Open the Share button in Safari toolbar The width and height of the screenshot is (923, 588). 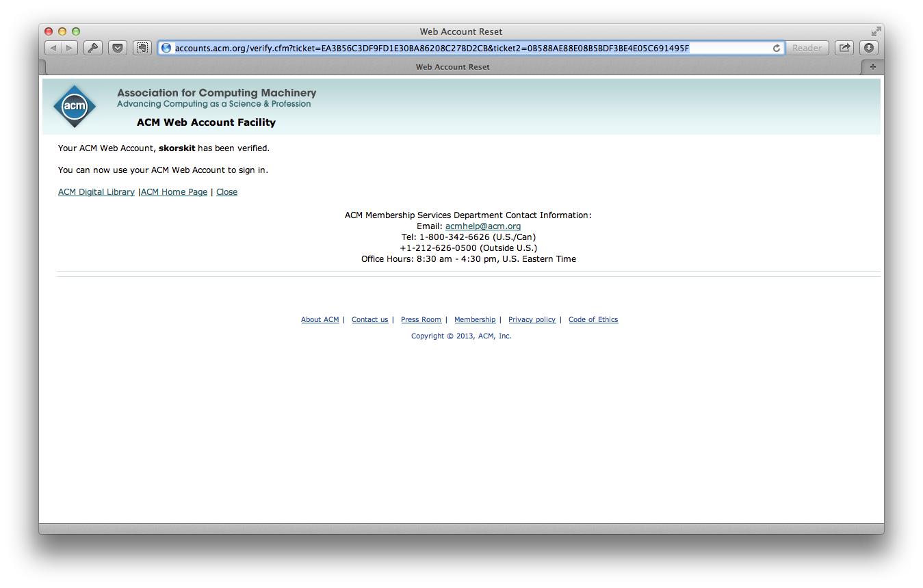[844, 48]
